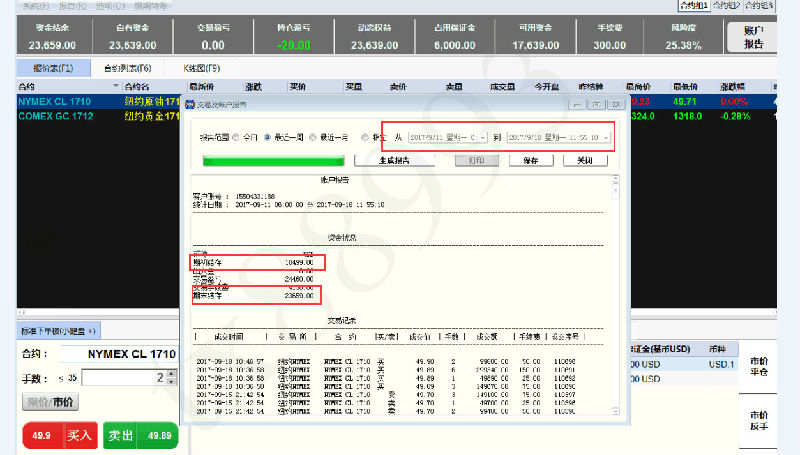The width and height of the screenshot is (800, 455).
Task: Sort by the 最新价 column header
Action: tap(202, 87)
